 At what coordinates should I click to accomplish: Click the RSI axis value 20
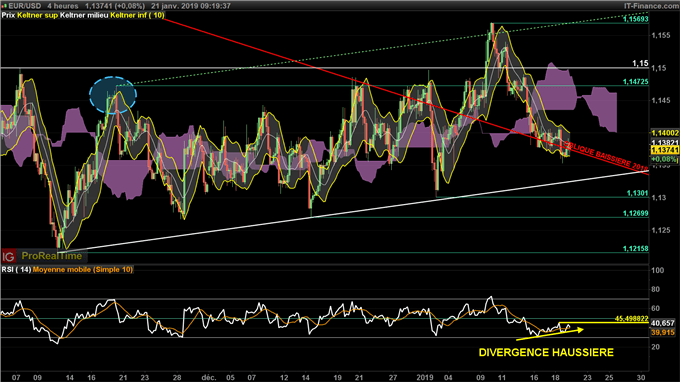click(655, 347)
